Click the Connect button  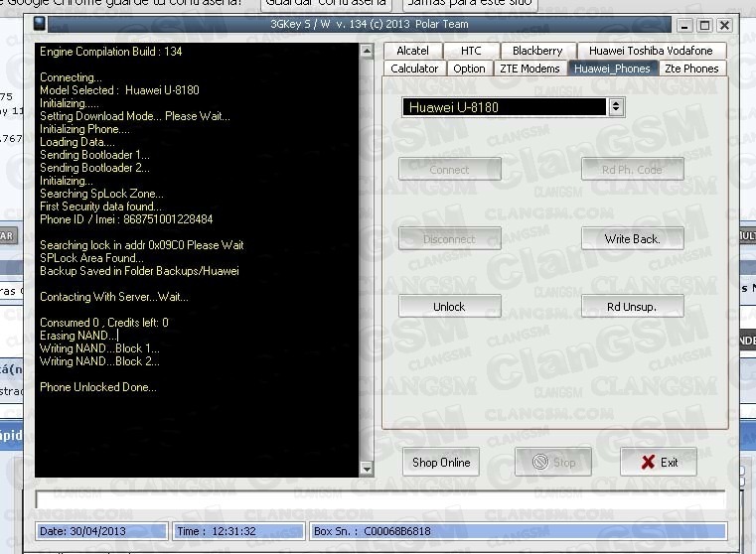[x=449, y=170]
